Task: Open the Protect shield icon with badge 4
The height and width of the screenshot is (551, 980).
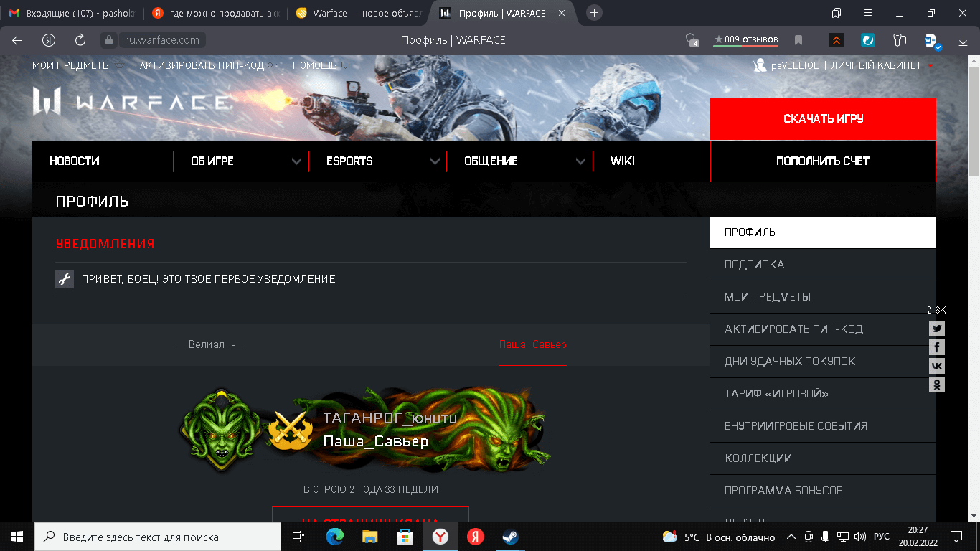Action: (x=692, y=40)
